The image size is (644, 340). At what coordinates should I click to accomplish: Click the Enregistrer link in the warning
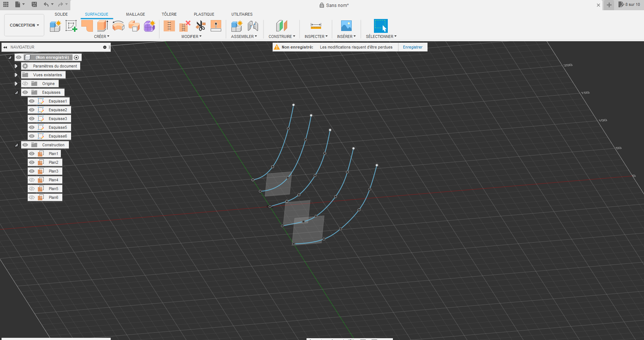pos(413,47)
